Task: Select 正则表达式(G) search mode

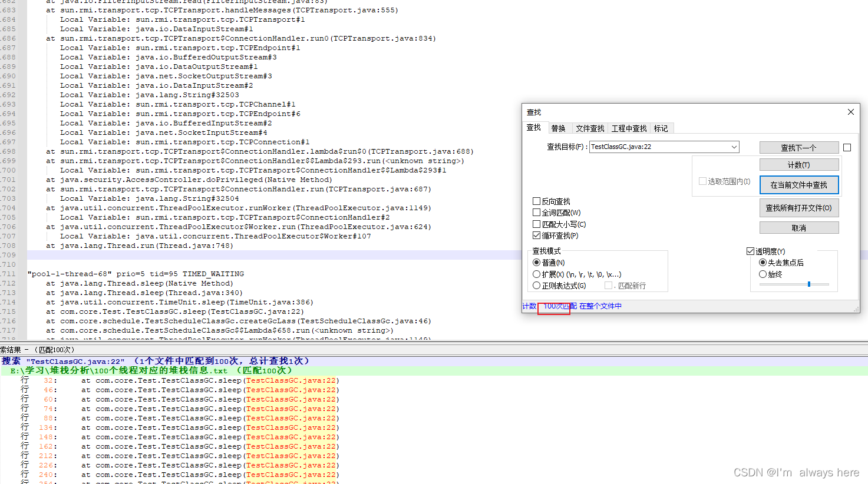Action: click(536, 286)
